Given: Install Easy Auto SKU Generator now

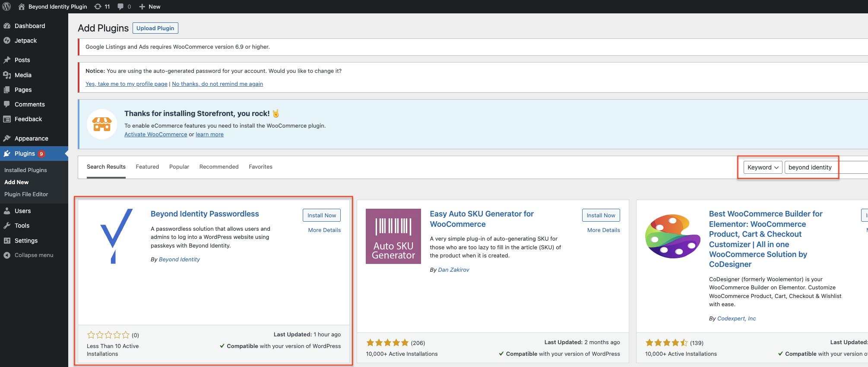Looking at the screenshot, I should click(601, 215).
